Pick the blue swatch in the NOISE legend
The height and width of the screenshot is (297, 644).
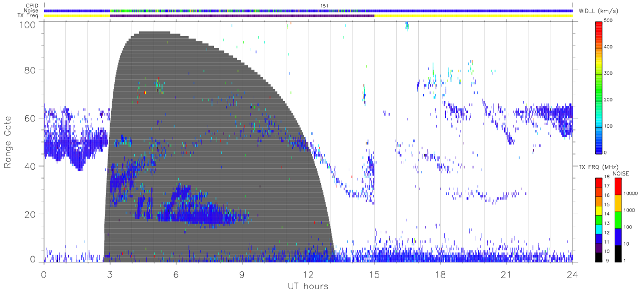pos(618,236)
